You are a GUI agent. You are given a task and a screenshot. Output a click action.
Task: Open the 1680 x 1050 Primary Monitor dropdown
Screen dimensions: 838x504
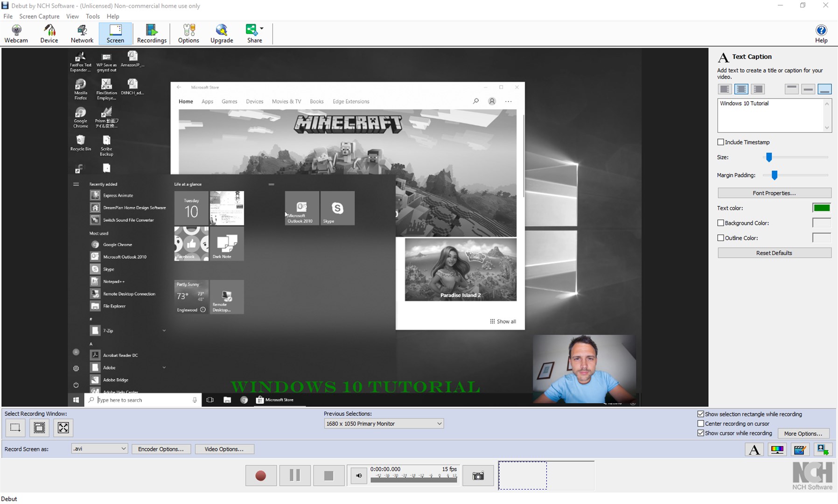383,423
